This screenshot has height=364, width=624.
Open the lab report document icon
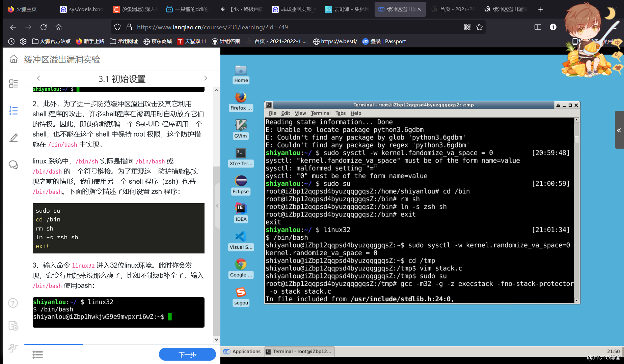coord(13,326)
